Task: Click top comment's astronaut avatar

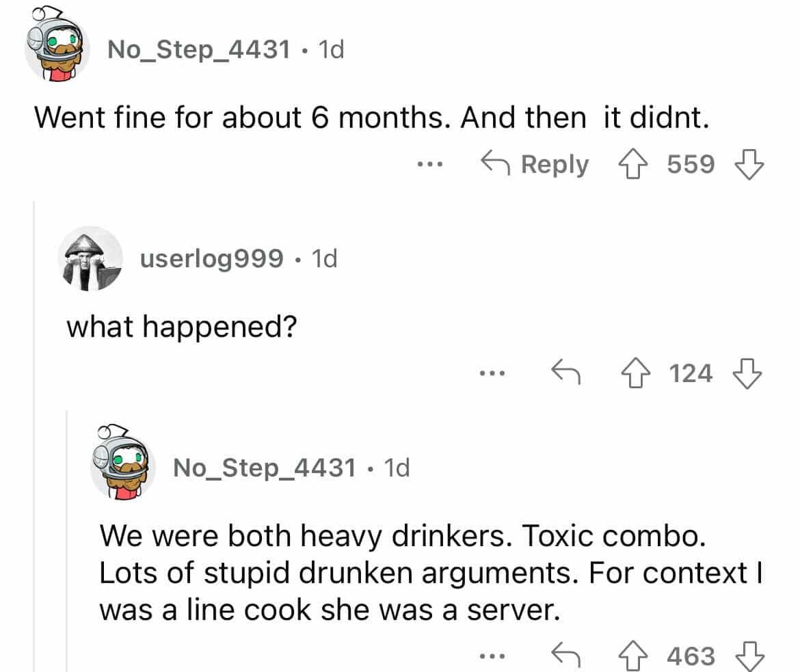Action: (57, 49)
